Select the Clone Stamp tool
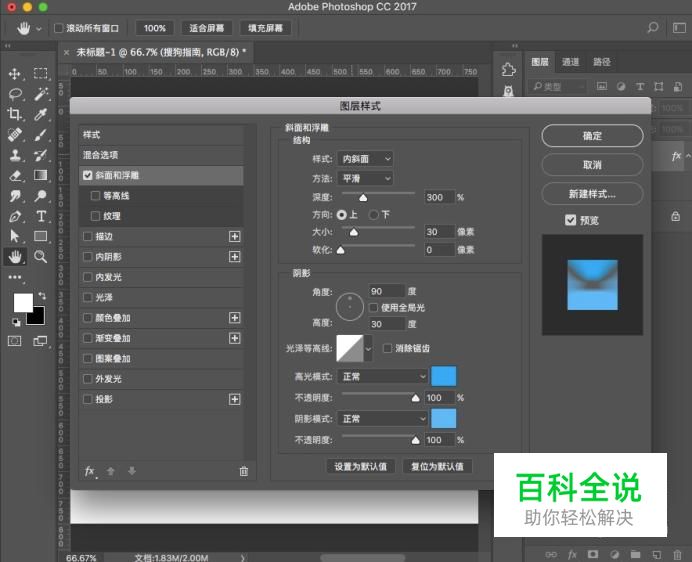 tap(15, 155)
